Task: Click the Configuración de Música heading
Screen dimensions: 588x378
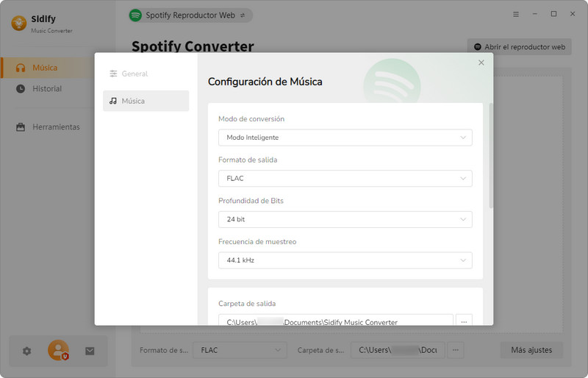Action: click(x=265, y=82)
